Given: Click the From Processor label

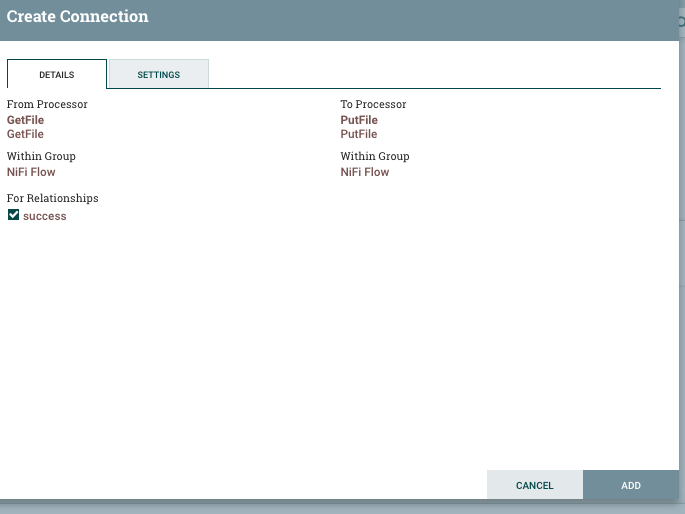Looking at the screenshot, I should point(47,104).
